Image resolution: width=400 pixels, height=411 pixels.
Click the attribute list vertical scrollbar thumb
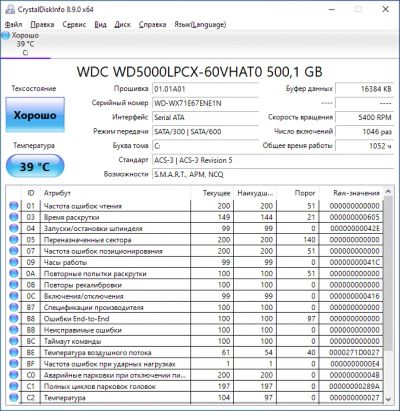[x=388, y=273]
